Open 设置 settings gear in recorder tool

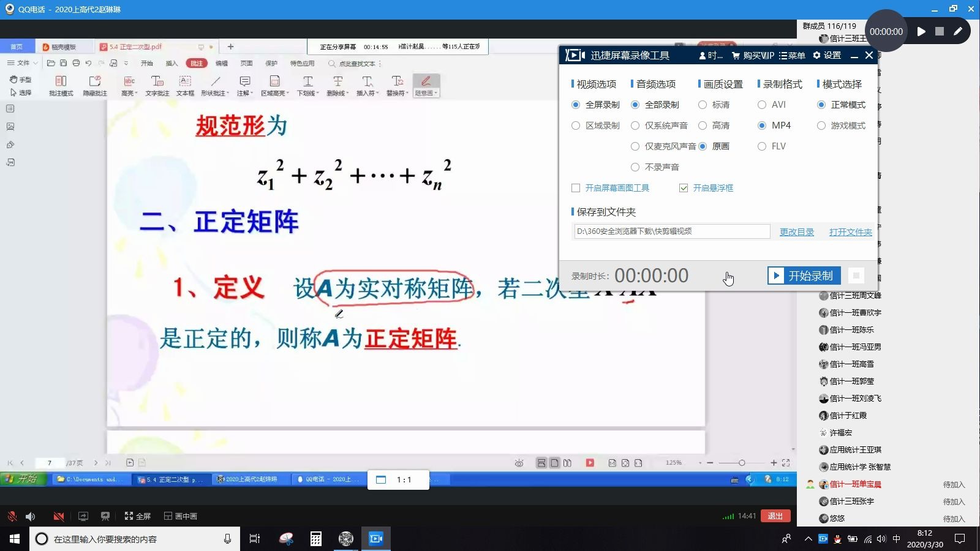(826, 55)
